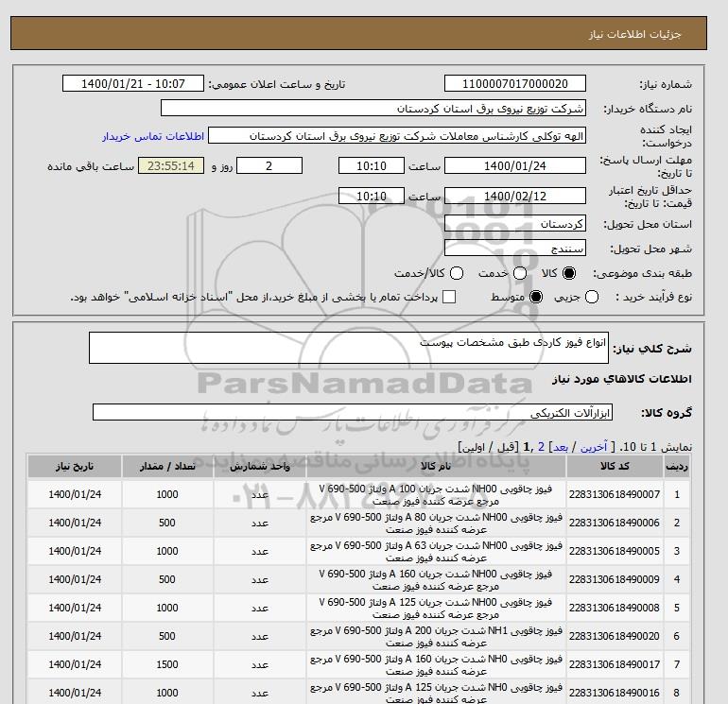Click the NH00 100 A fuse item name
The image size is (728, 704).
click(x=436, y=495)
